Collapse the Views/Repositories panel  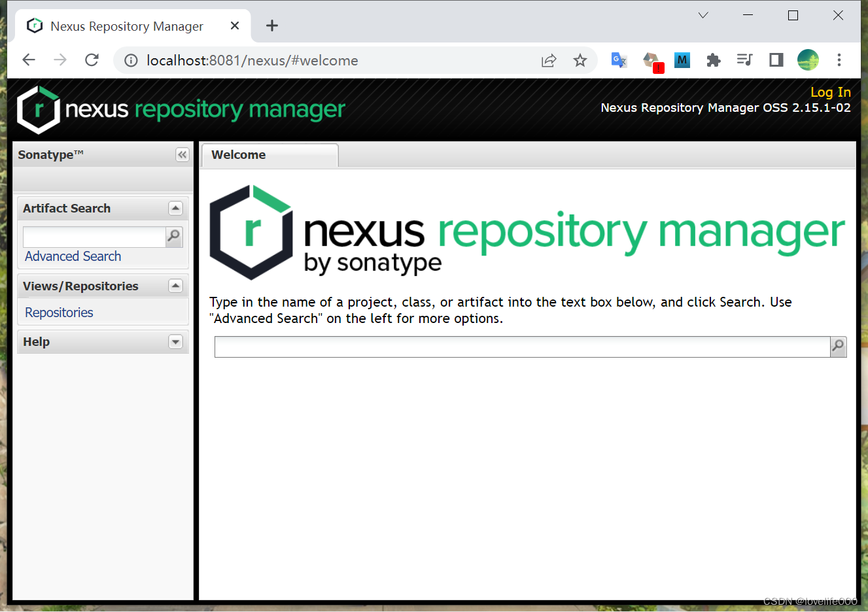tap(175, 286)
